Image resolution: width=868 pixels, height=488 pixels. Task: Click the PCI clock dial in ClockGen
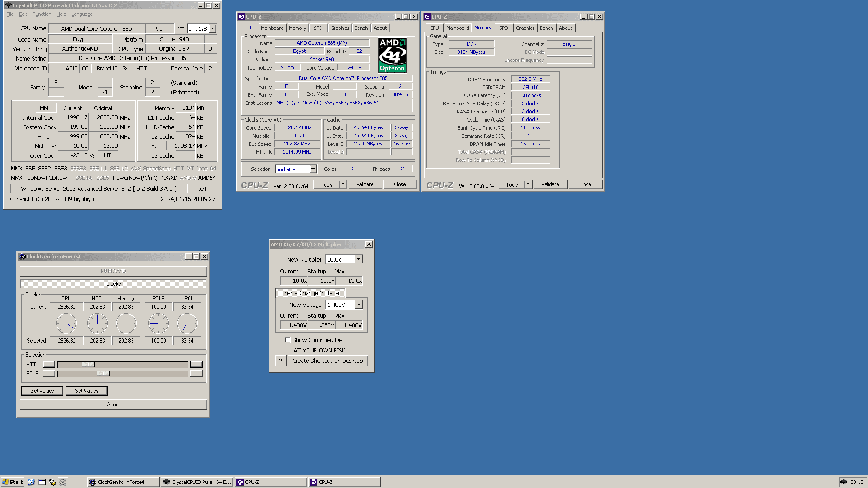pos(187,324)
